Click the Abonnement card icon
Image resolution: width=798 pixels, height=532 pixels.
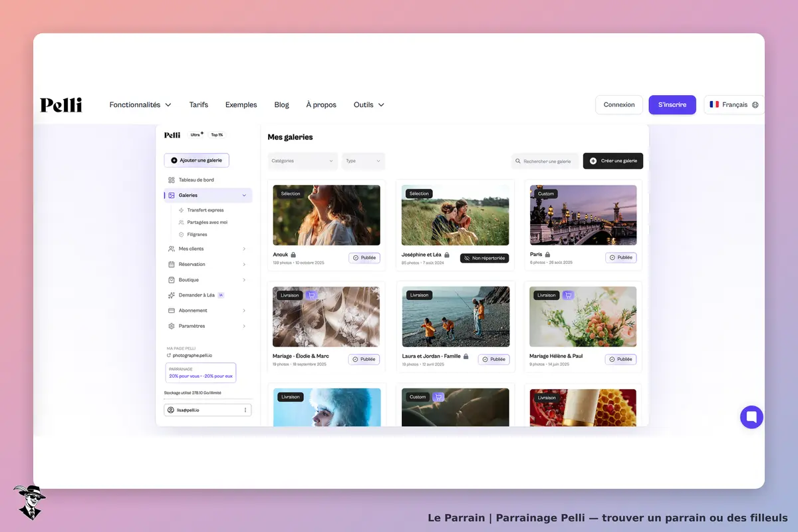tap(172, 311)
